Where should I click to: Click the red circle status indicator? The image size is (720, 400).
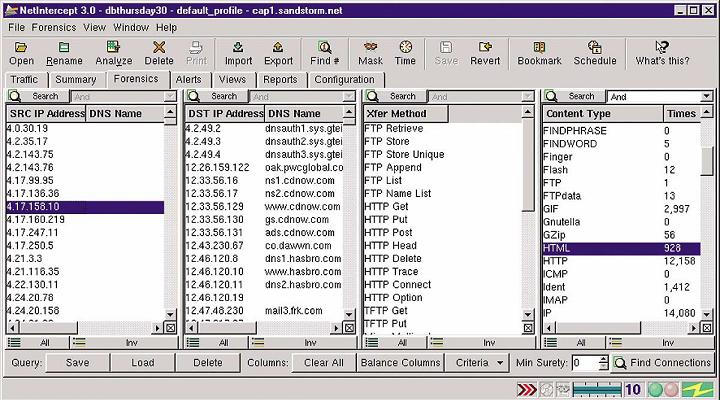coord(671,390)
